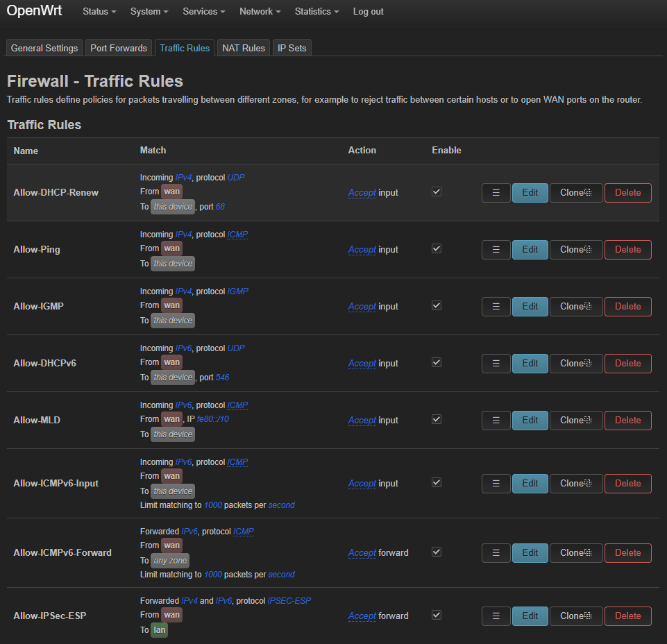Clone the Allow-ICMPv6-Forward rule

[575, 553]
